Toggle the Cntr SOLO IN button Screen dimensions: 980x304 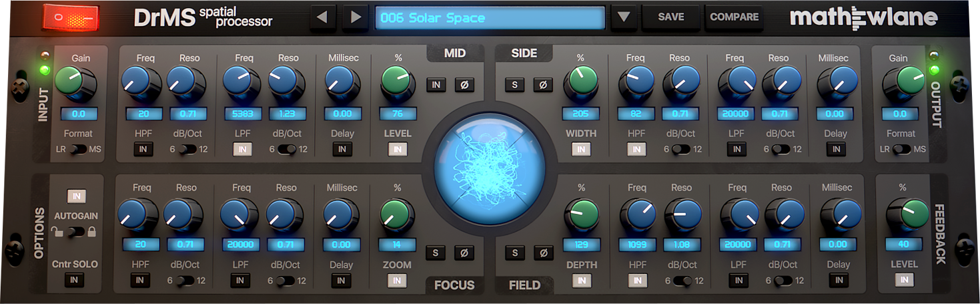[x=75, y=280]
